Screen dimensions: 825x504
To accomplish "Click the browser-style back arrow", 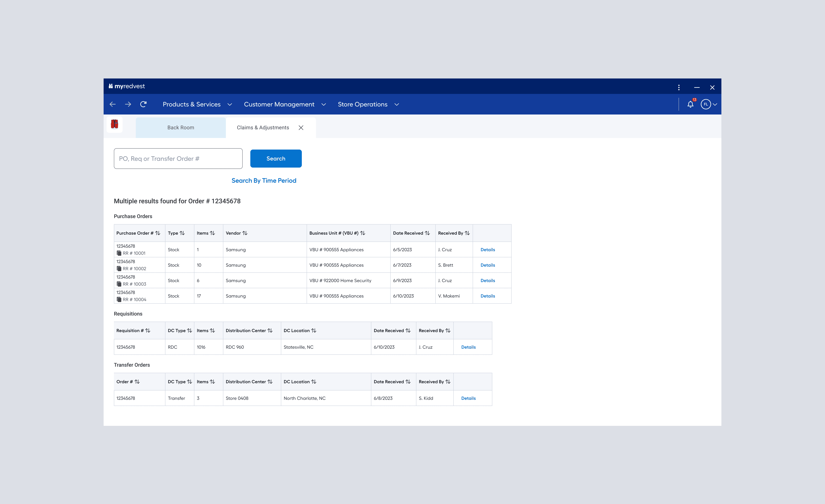I will 112,104.
